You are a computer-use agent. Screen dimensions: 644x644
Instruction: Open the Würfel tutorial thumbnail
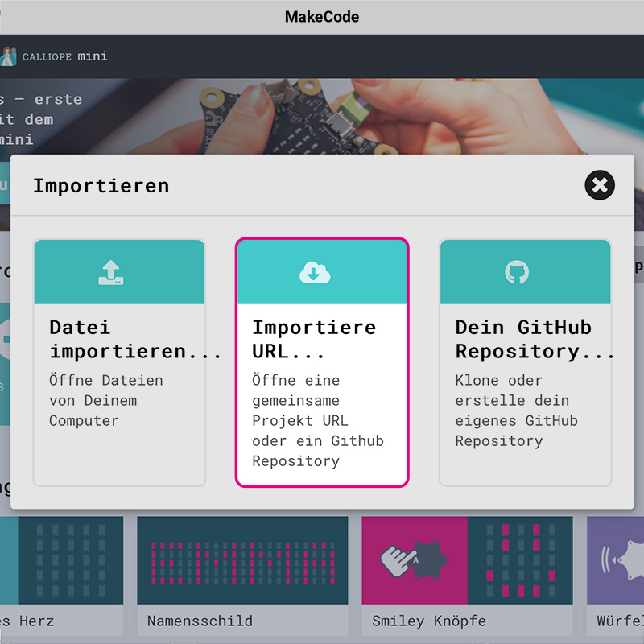coord(615,560)
